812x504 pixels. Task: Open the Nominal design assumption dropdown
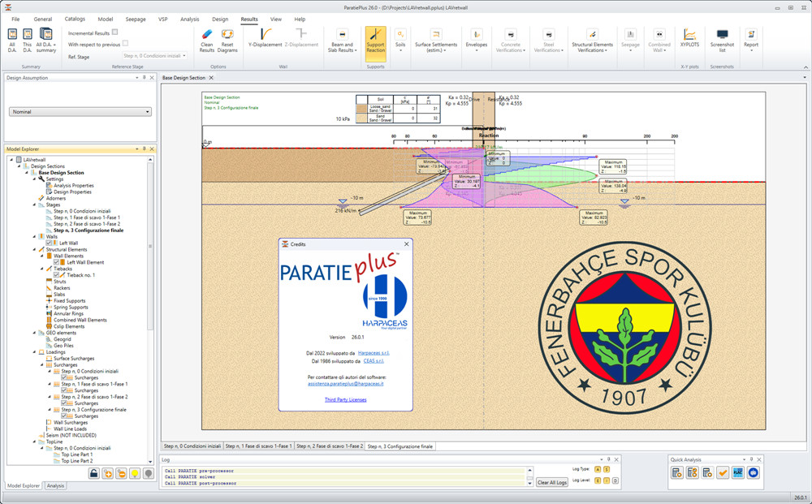(x=80, y=112)
